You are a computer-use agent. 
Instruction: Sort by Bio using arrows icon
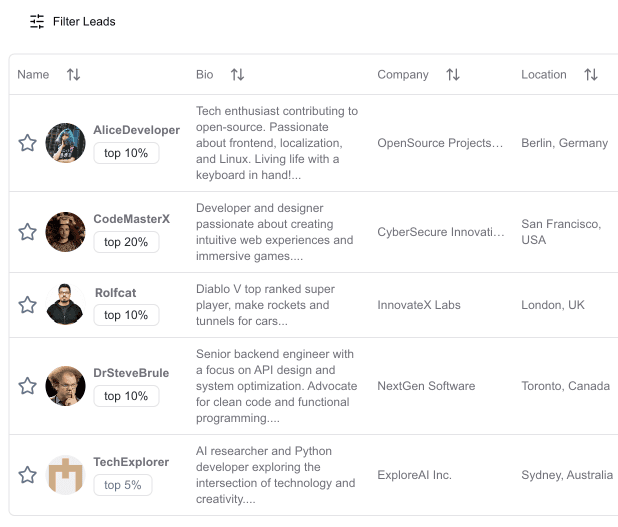(x=237, y=74)
